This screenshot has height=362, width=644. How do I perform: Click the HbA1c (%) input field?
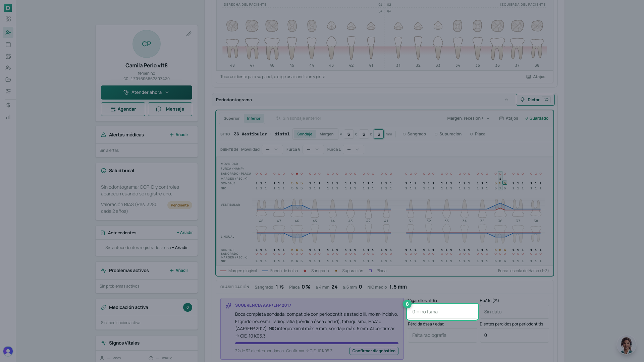514,312
